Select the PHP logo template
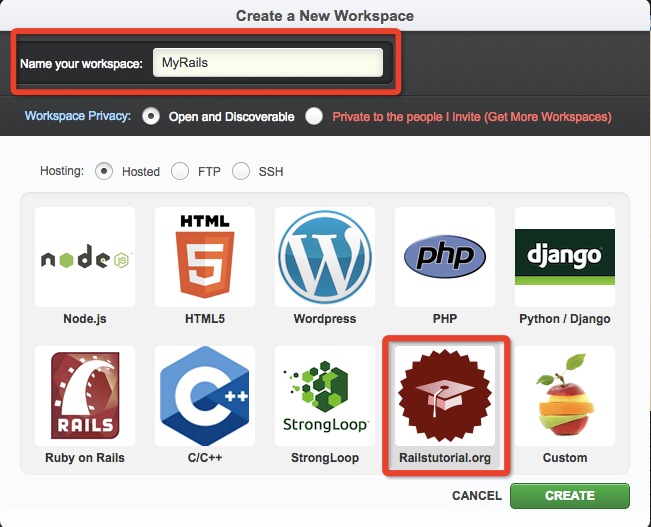 [x=445, y=257]
